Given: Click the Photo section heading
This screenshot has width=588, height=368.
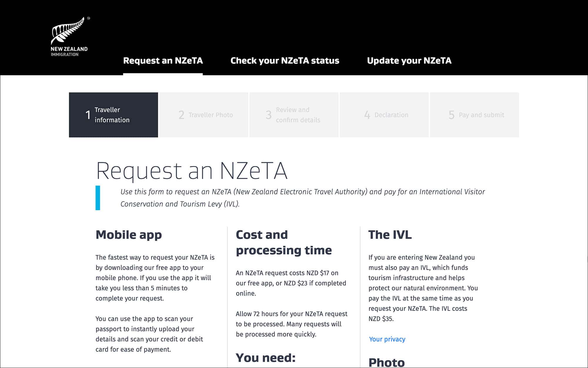Looking at the screenshot, I should (387, 362).
